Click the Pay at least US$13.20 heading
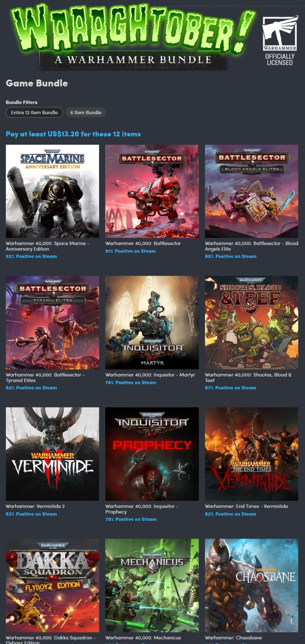The height and width of the screenshot is (644, 305). 73,134
